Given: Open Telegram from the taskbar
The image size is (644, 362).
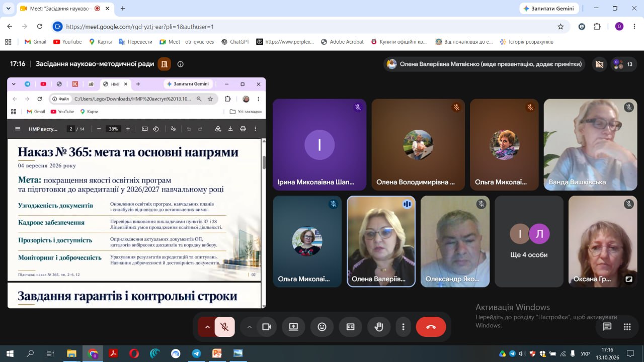Looking at the screenshot, I should pos(196,353).
